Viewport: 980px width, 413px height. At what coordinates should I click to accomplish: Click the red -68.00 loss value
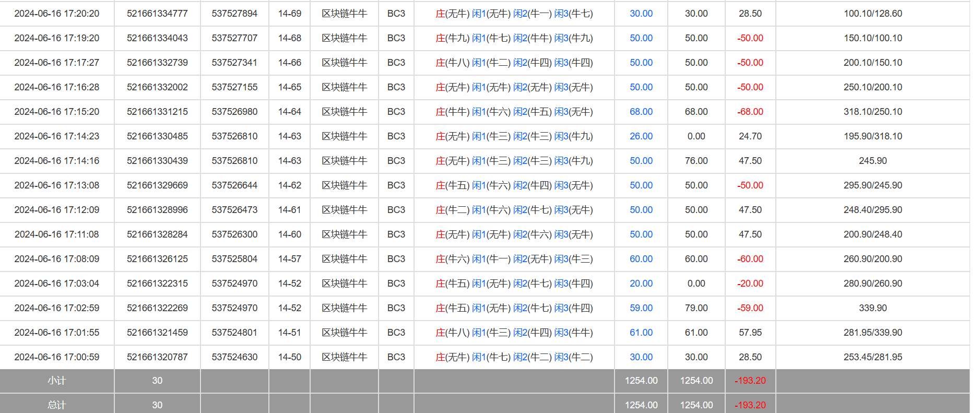[750, 112]
